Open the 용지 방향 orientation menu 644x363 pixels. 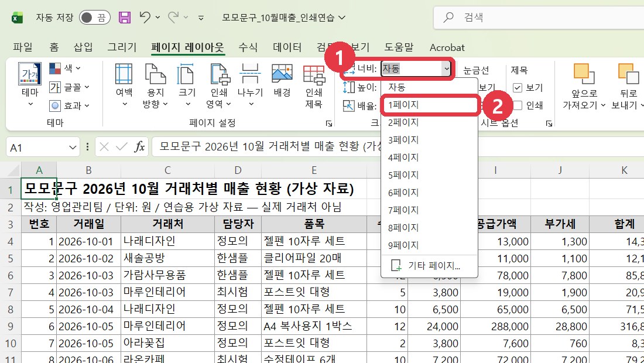155,85
